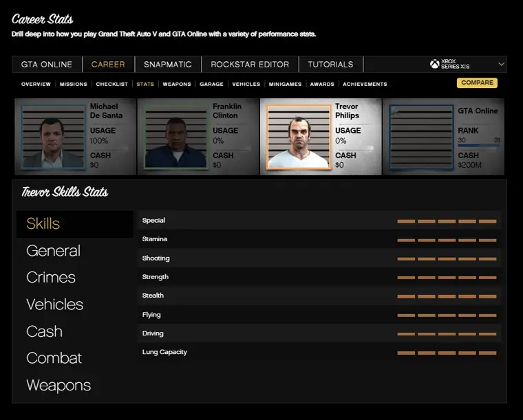523x420 pixels.
Task: Open the Weapons sub-navigation link
Action: pyautogui.click(x=177, y=84)
